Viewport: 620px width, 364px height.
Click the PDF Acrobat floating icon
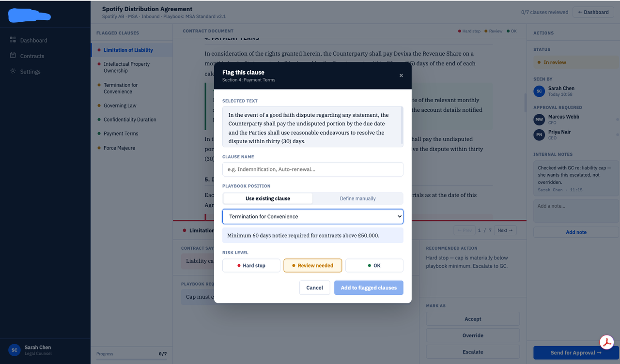(x=606, y=342)
